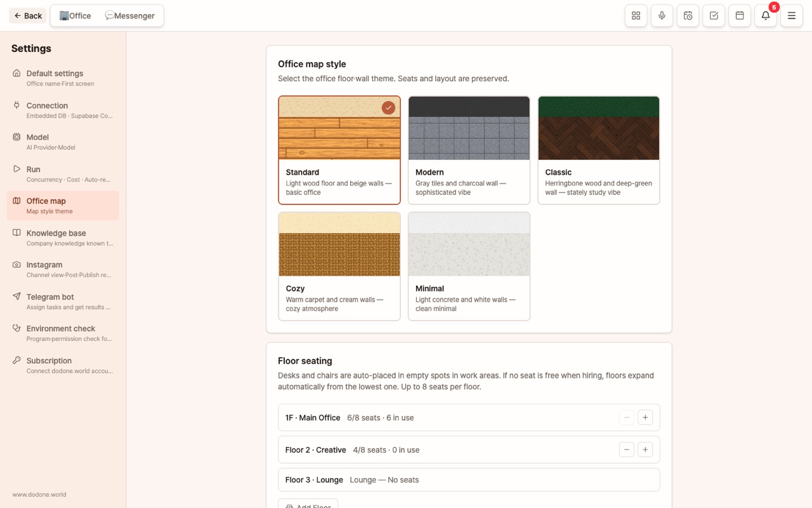Click the camera icon beside Instagram
812x508 pixels.
pos(16,265)
